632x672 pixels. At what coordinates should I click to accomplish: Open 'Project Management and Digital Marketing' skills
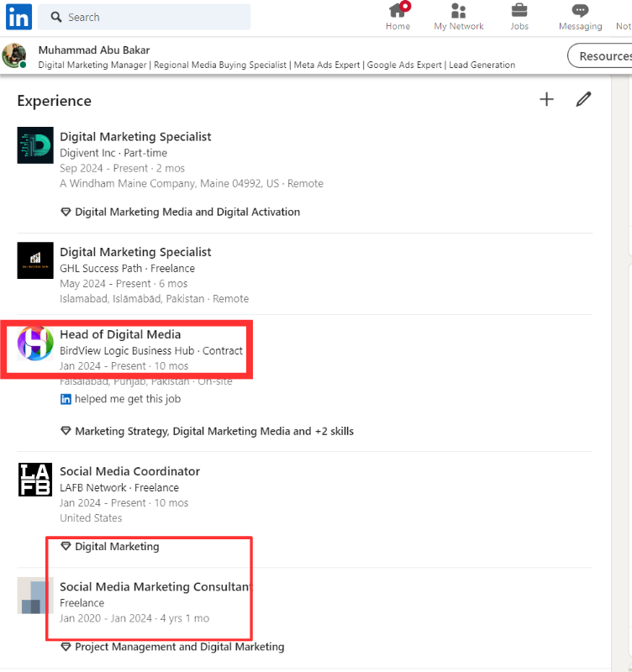tap(180, 647)
